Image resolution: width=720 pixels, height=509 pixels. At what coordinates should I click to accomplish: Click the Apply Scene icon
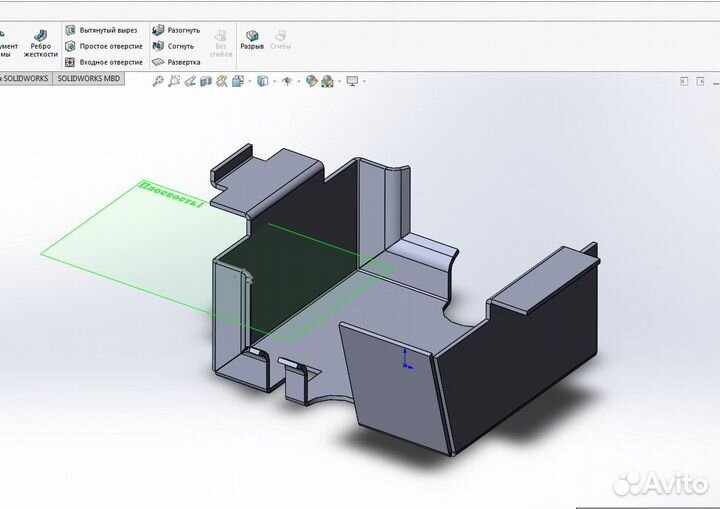(327, 81)
